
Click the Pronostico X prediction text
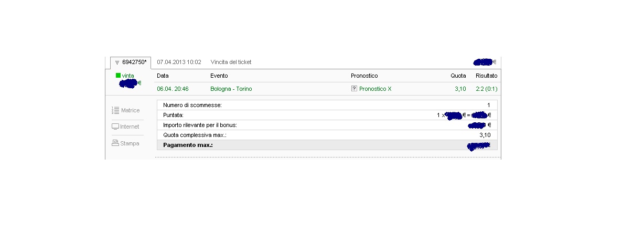coord(375,89)
